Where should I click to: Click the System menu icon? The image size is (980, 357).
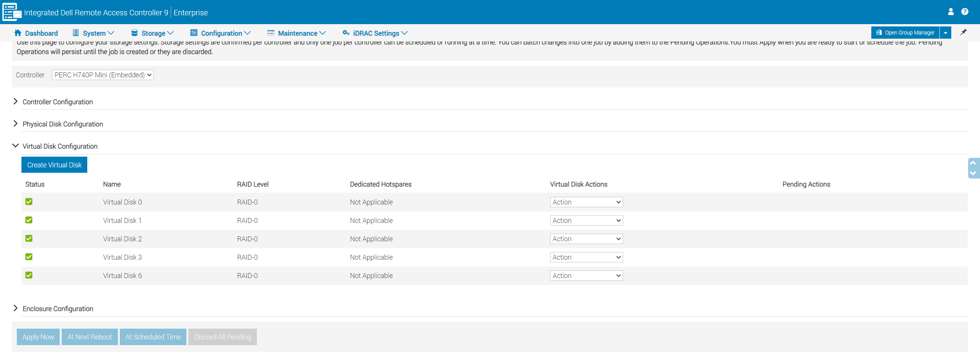(x=76, y=33)
